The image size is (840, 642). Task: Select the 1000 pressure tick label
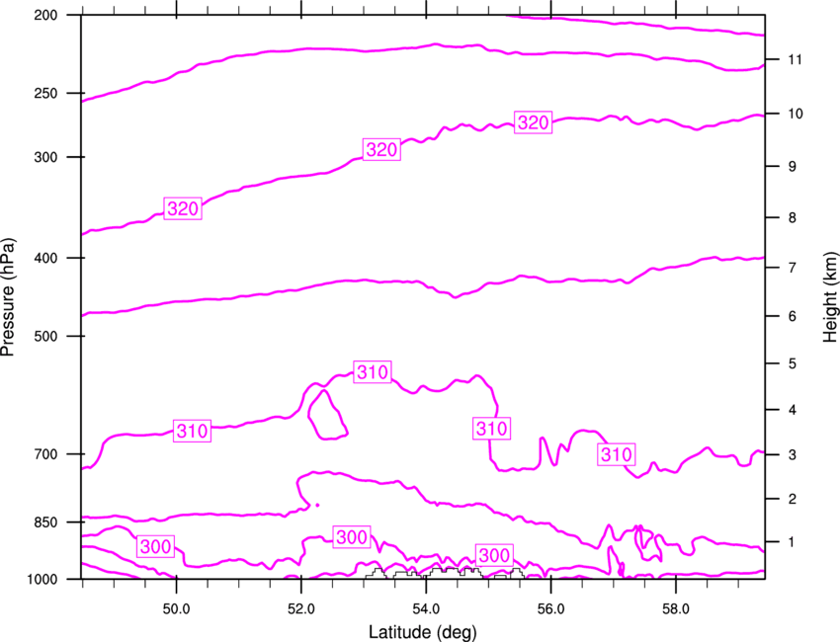42,580
